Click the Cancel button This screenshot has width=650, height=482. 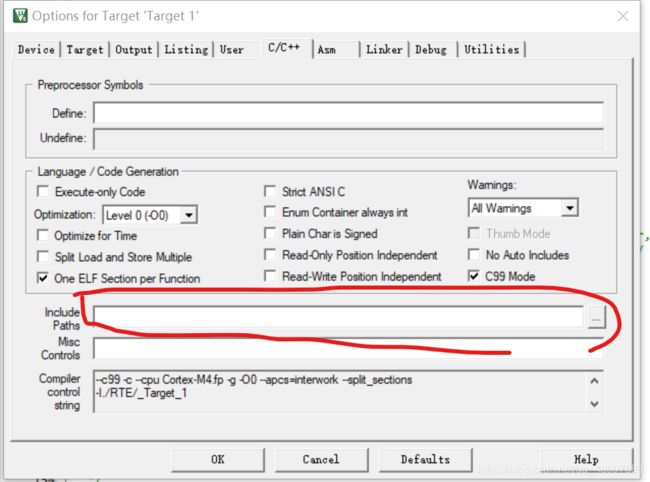coord(321,460)
